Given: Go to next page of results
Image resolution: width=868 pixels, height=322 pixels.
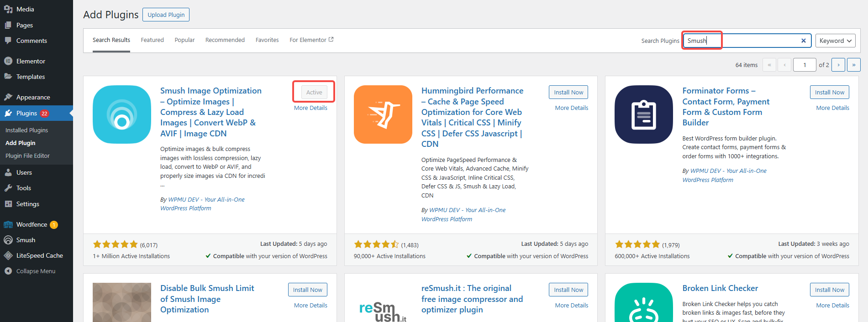Looking at the screenshot, I should (x=838, y=65).
